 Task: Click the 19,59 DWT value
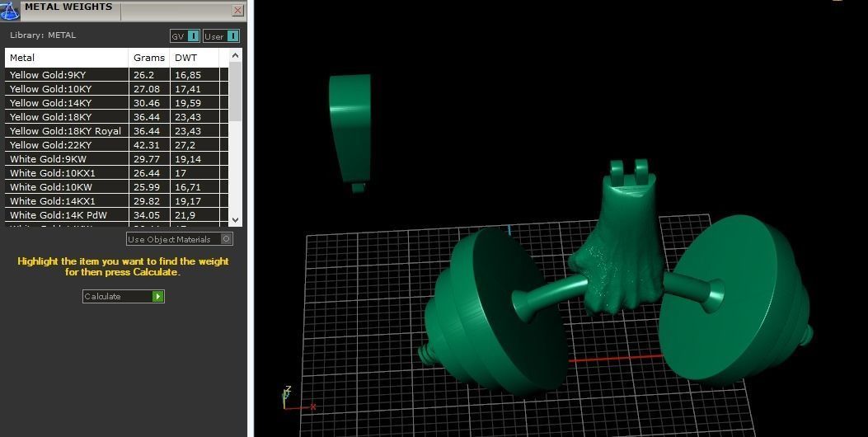188,103
